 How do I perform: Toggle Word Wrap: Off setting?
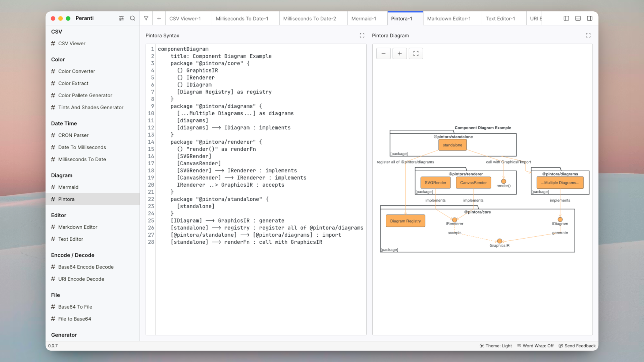pos(535,346)
